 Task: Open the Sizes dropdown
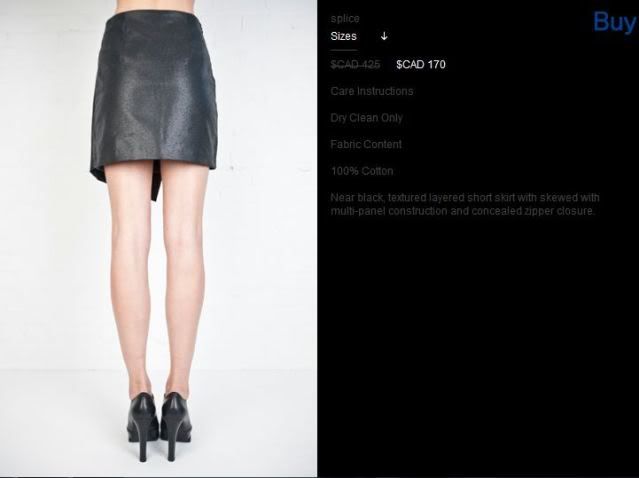(x=359, y=36)
